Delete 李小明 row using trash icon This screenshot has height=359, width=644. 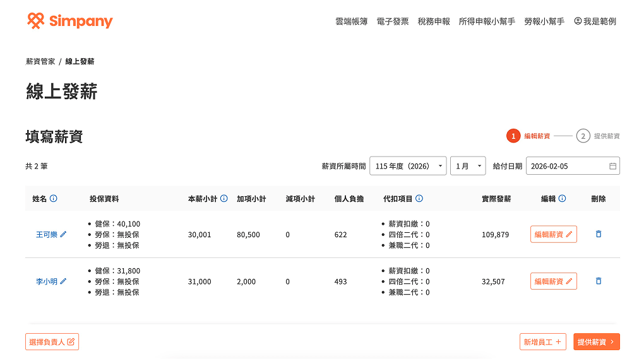pos(599,281)
